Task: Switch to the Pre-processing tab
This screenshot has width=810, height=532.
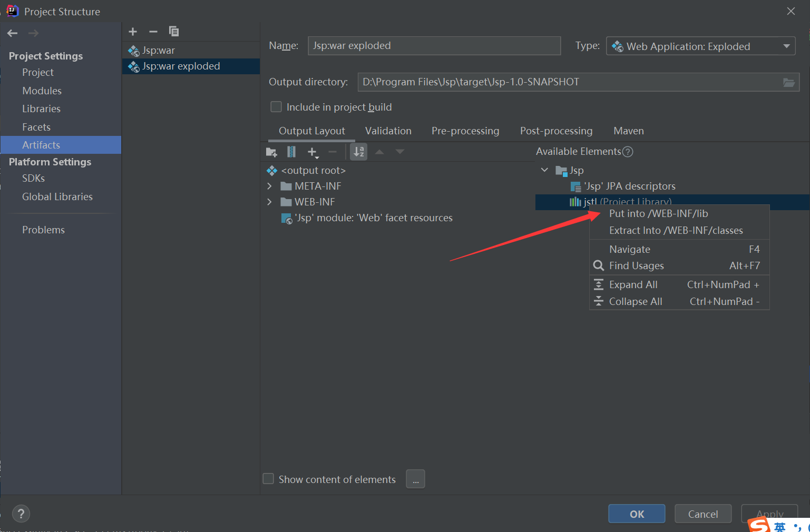Action: coord(465,131)
